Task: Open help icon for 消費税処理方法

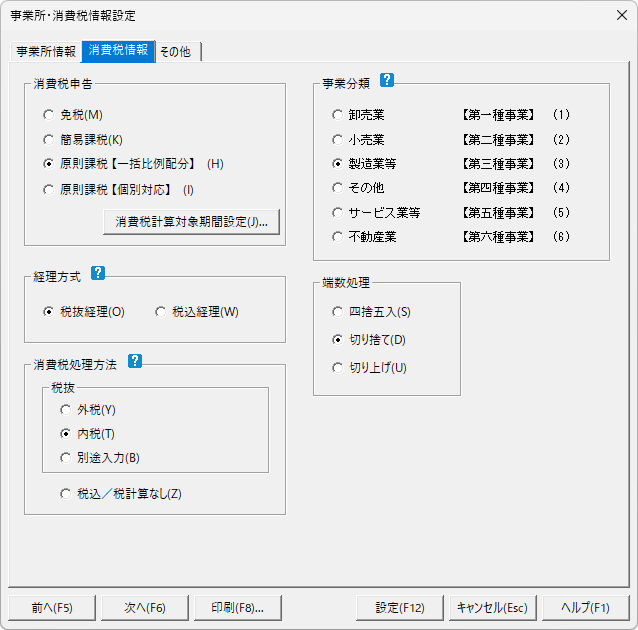Action: click(135, 362)
